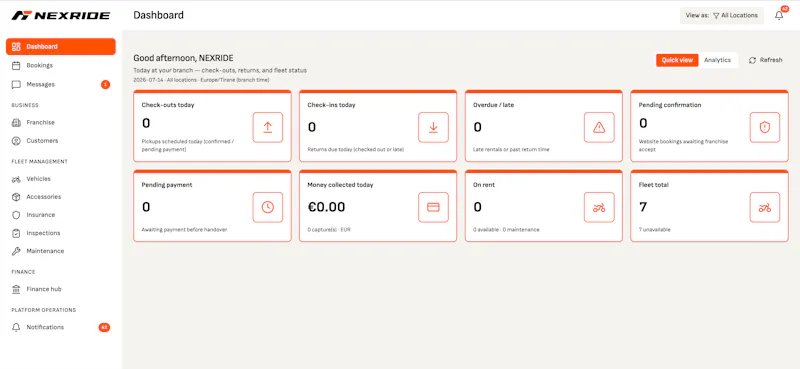Screen dimensions: 800x369
Task: Click the 42 badge beside sidebar Notifications
Action: coord(104,327)
